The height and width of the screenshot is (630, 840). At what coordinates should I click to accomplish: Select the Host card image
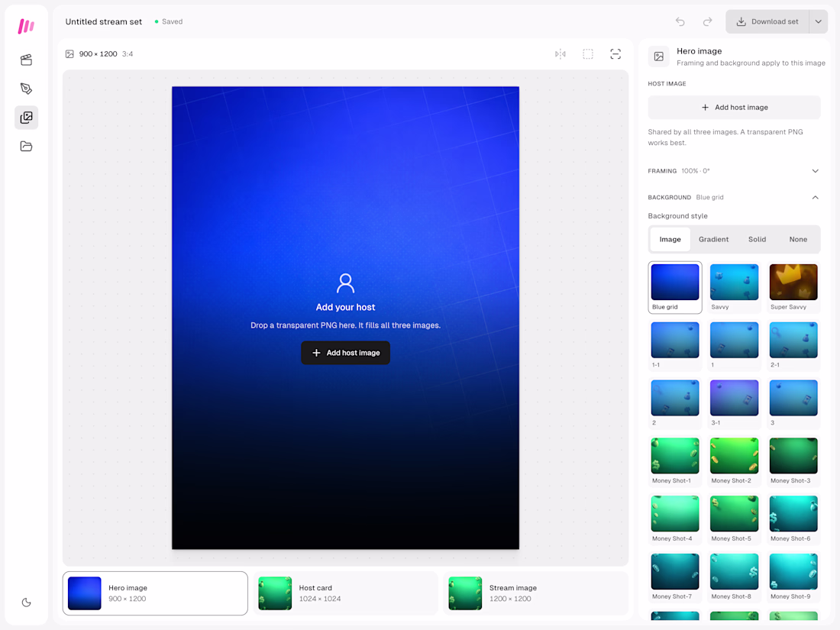pyautogui.click(x=345, y=593)
